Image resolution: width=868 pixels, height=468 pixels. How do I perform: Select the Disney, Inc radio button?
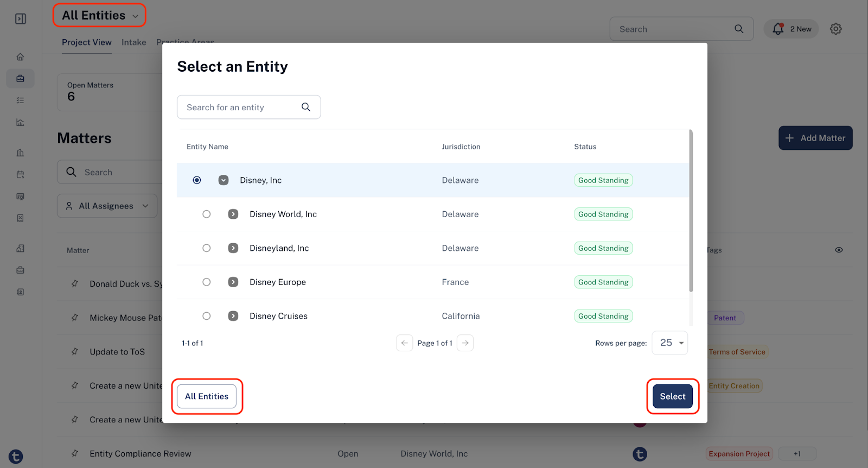(197, 180)
